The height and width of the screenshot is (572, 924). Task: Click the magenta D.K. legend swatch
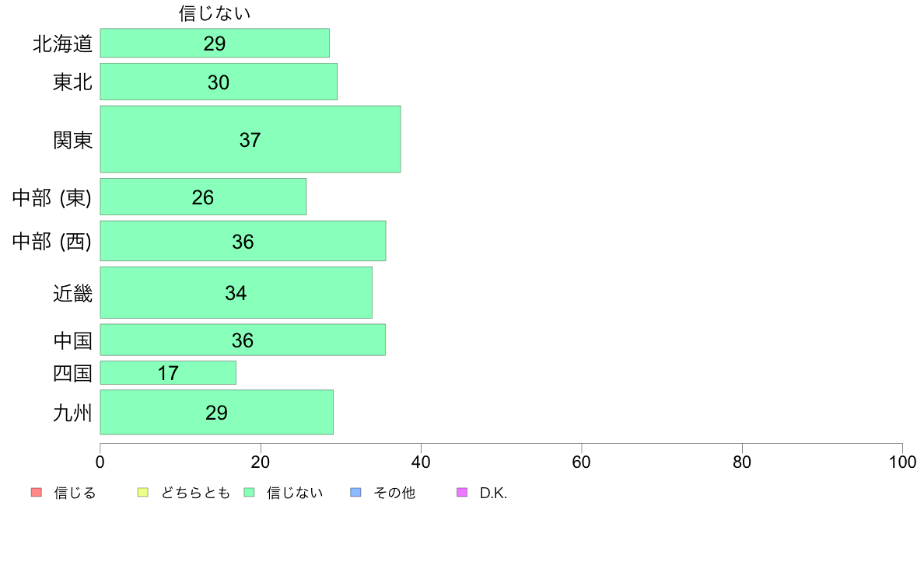(463, 493)
